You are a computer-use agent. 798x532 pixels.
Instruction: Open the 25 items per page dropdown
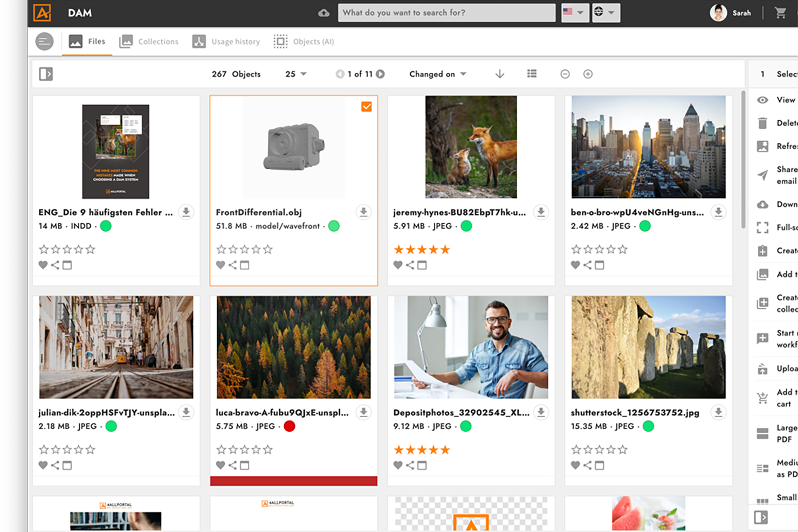tap(295, 74)
